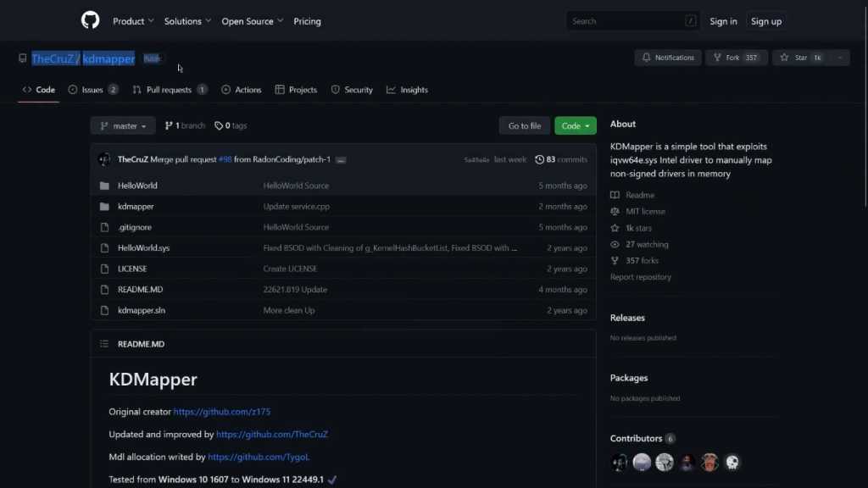Star the kdmapper repository

point(801,58)
